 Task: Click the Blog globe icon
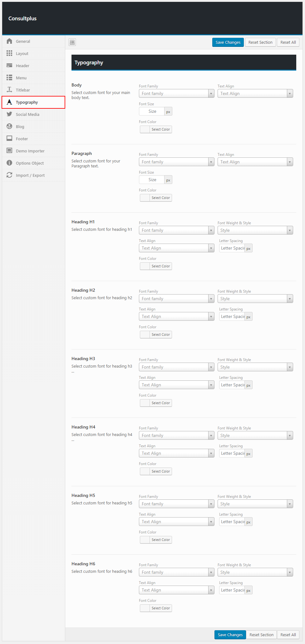pyautogui.click(x=9, y=126)
